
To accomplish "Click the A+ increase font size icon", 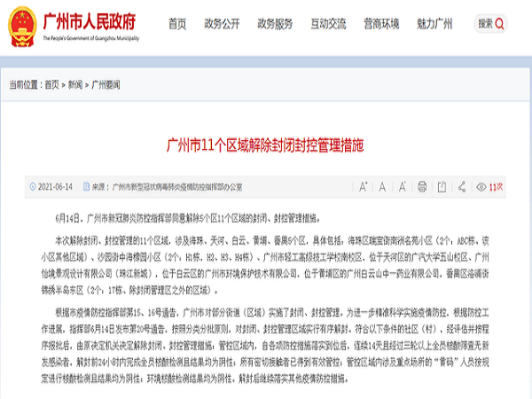I will [x=363, y=187].
